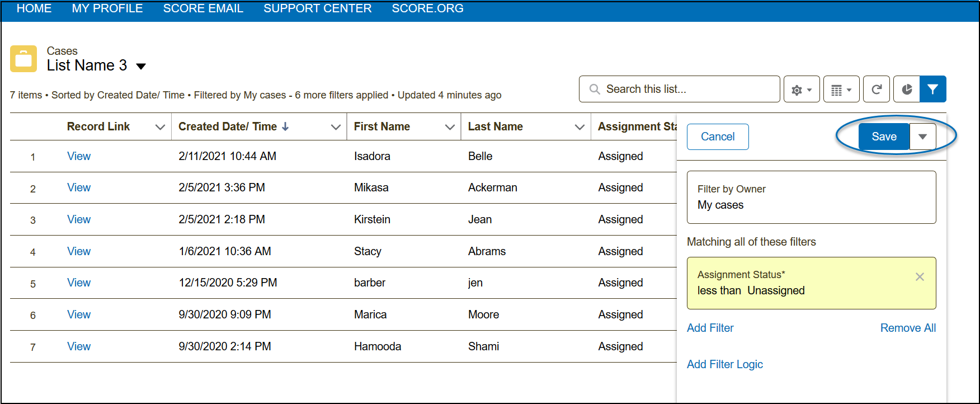The width and height of the screenshot is (980, 404).
Task: Refresh the case list
Action: (x=877, y=90)
